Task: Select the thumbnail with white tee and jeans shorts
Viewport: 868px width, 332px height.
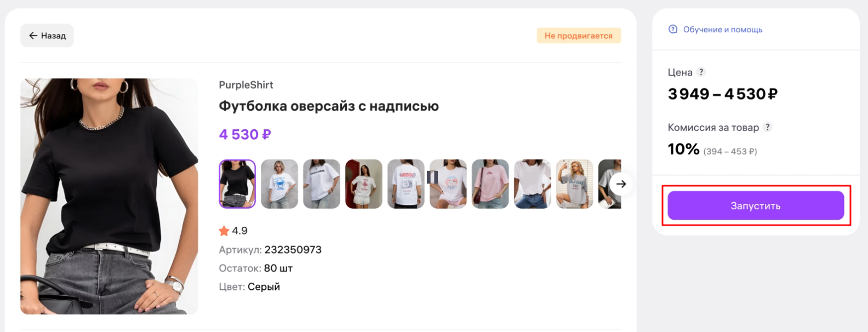Action: (533, 184)
